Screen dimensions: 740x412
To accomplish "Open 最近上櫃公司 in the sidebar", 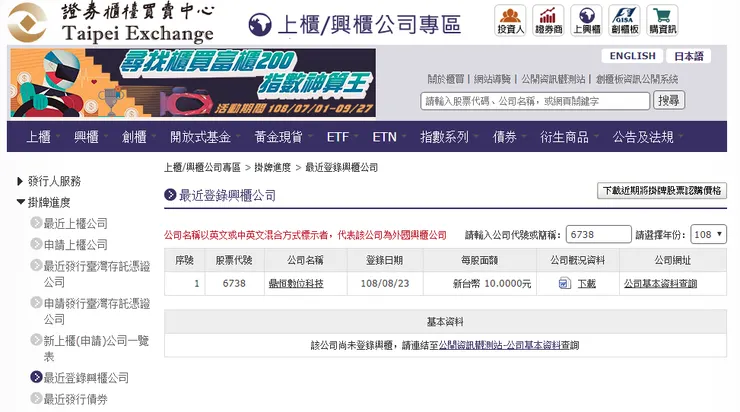I will [x=76, y=223].
